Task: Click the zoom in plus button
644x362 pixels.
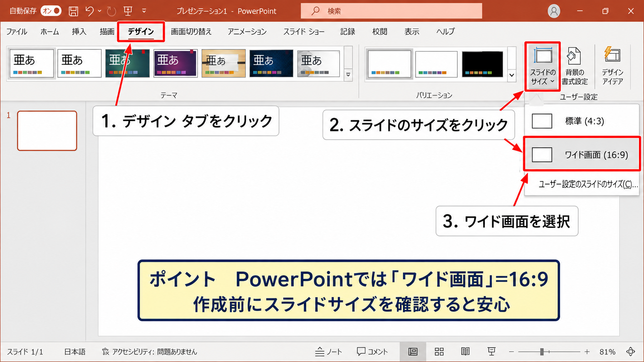Action: 587,352
